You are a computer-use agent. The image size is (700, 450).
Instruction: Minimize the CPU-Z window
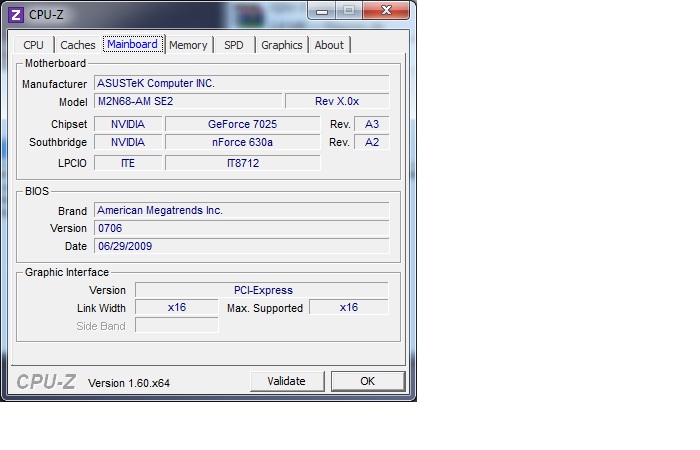click(x=322, y=11)
